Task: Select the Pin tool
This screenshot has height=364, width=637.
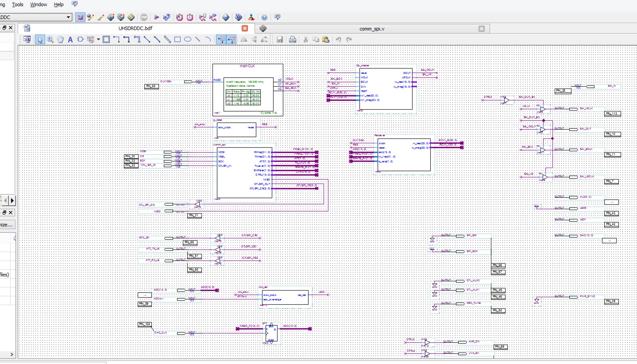Action: point(90,40)
